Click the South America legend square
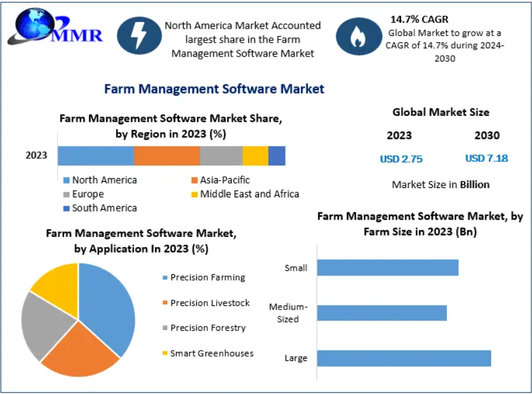Image resolution: width=532 pixels, height=394 pixels. (x=66, y=208)
